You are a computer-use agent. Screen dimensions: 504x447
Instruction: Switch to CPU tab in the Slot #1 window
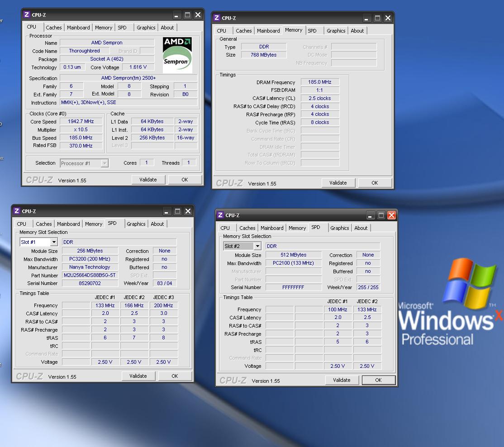(x=22, y=224)
